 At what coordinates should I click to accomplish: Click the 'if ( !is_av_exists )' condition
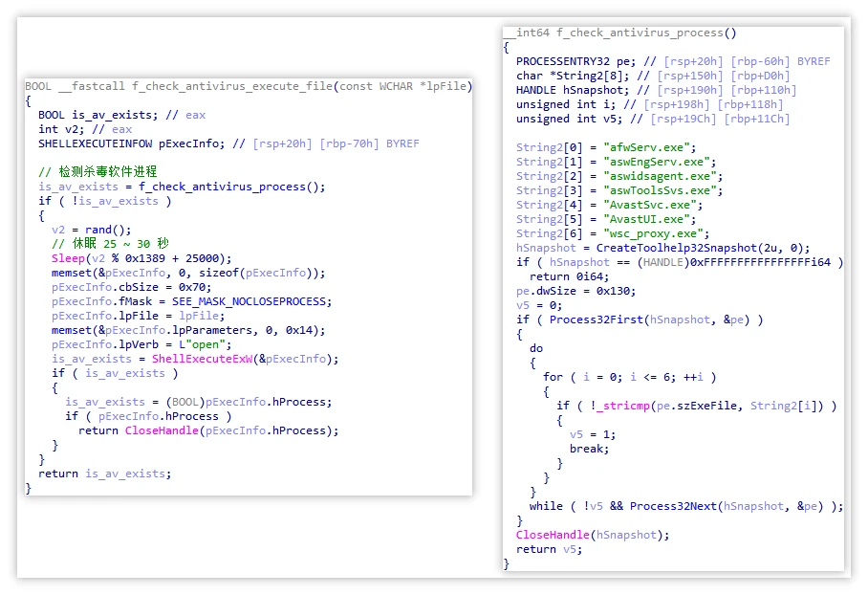[x=104, y=201]
